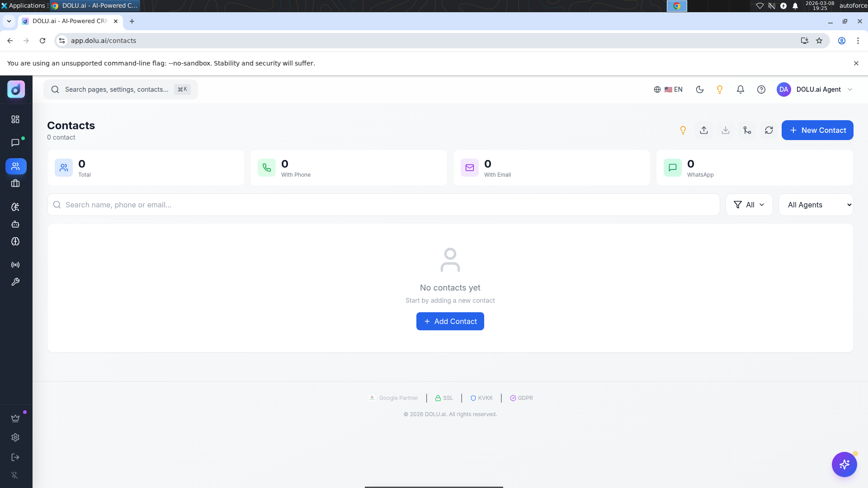The height and width of the screenshot is (488, 868).
Task: Select the Contacts people icon in sidebar
Action: coord(16,166)
